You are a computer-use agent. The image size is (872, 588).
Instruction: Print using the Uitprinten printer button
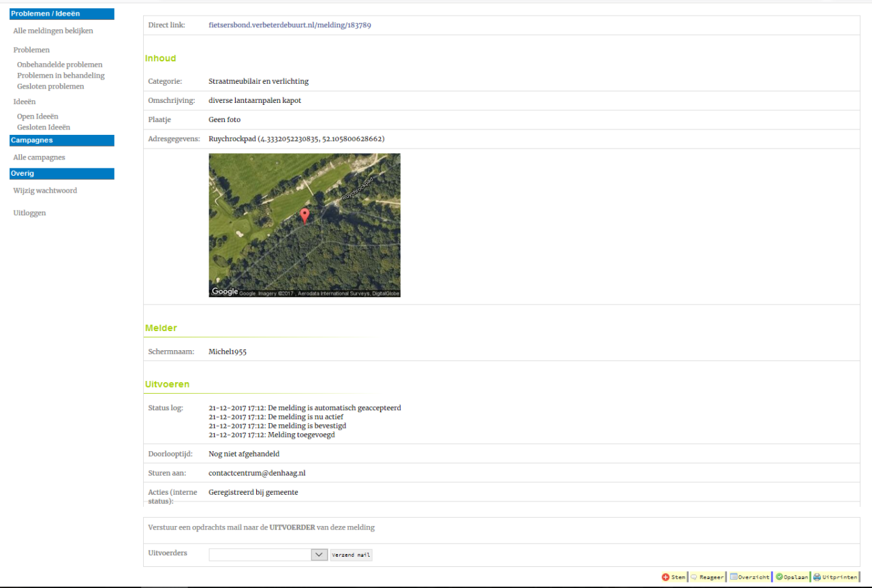(x=835, y=577)
